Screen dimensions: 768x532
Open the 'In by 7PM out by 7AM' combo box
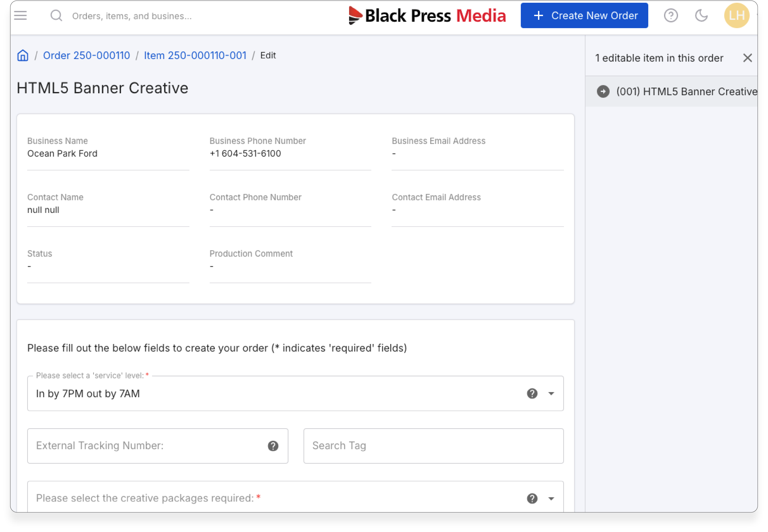(267, 394)
